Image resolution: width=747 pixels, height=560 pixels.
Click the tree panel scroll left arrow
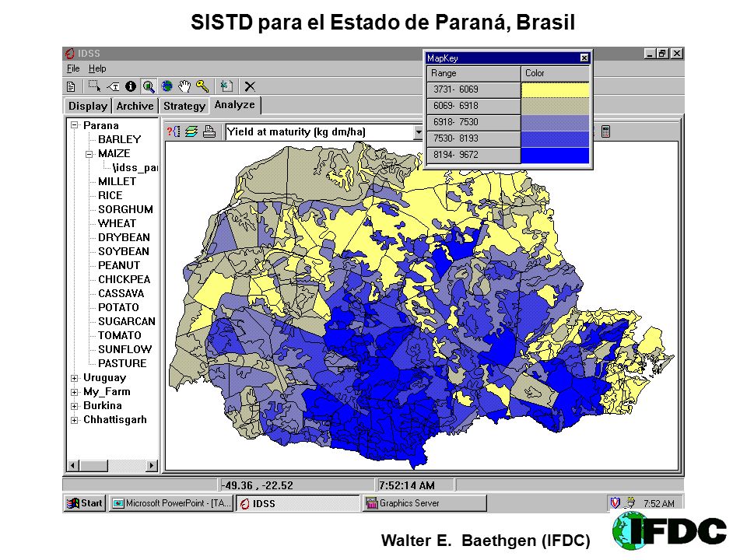[x=73, y=465]
